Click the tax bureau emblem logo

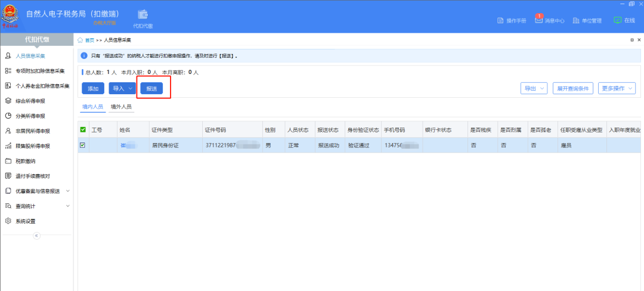coord(11,15)
